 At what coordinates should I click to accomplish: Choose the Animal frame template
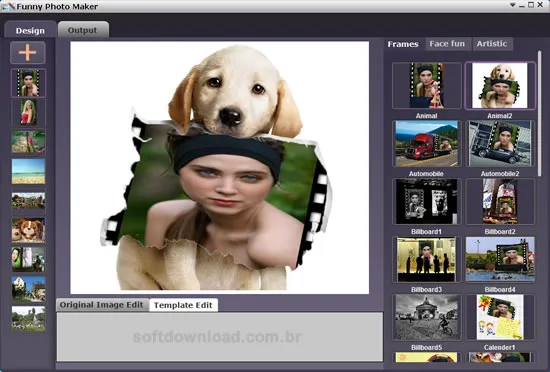(x=427, y=85)
